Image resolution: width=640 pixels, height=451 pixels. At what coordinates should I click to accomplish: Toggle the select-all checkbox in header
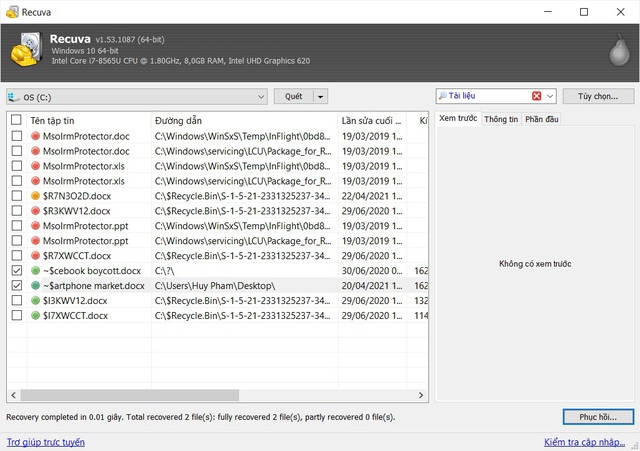15,121
